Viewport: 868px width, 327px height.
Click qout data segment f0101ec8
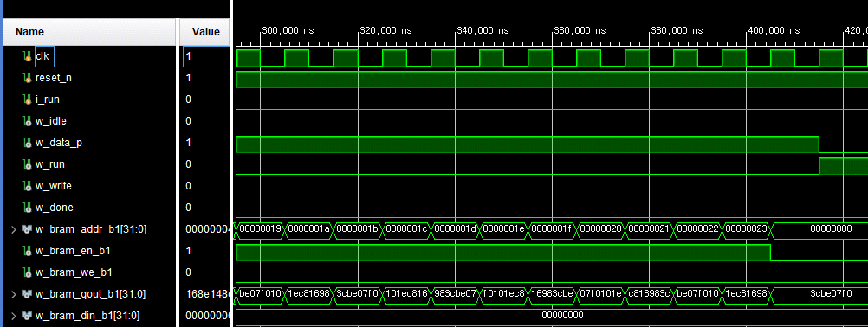[x=503, y=293]
